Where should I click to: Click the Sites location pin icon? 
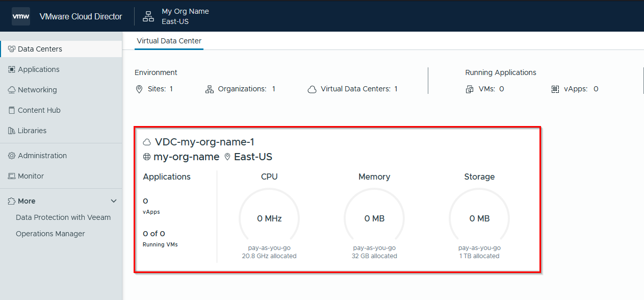139,89
